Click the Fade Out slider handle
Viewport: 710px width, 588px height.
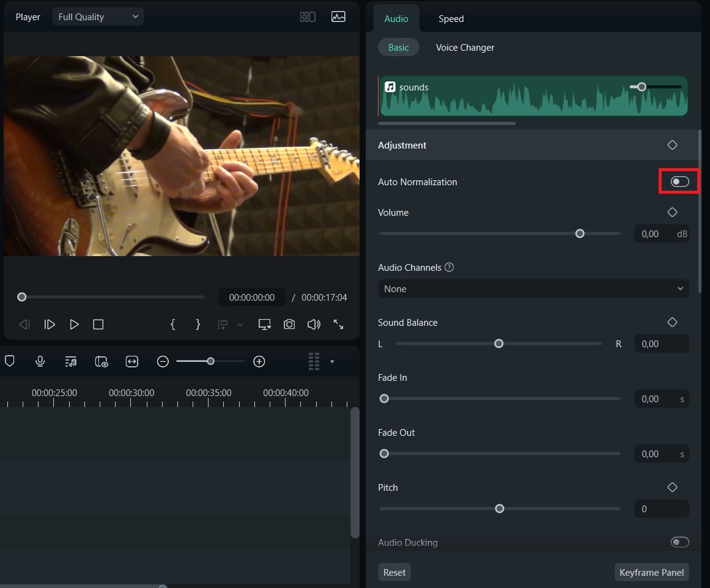[384, 454]
